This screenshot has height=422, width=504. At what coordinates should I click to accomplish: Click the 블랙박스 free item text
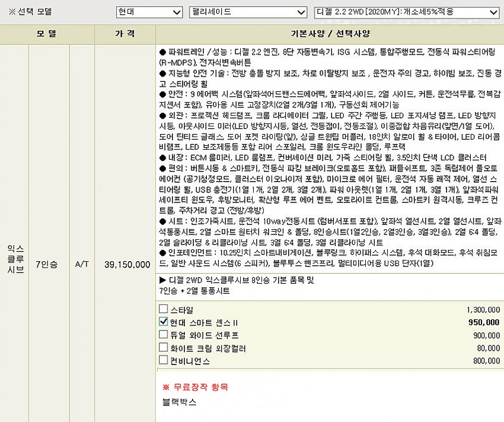pyautogui.click(x=178, y=402)
